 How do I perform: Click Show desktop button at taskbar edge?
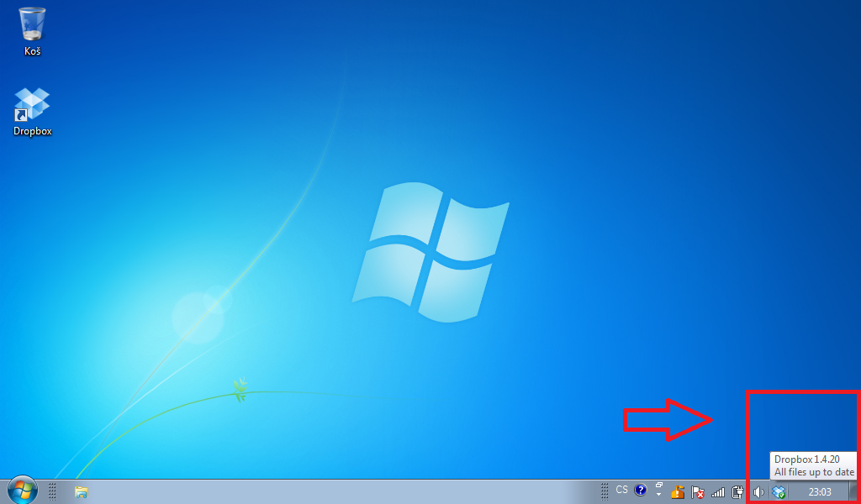[854, 492]
